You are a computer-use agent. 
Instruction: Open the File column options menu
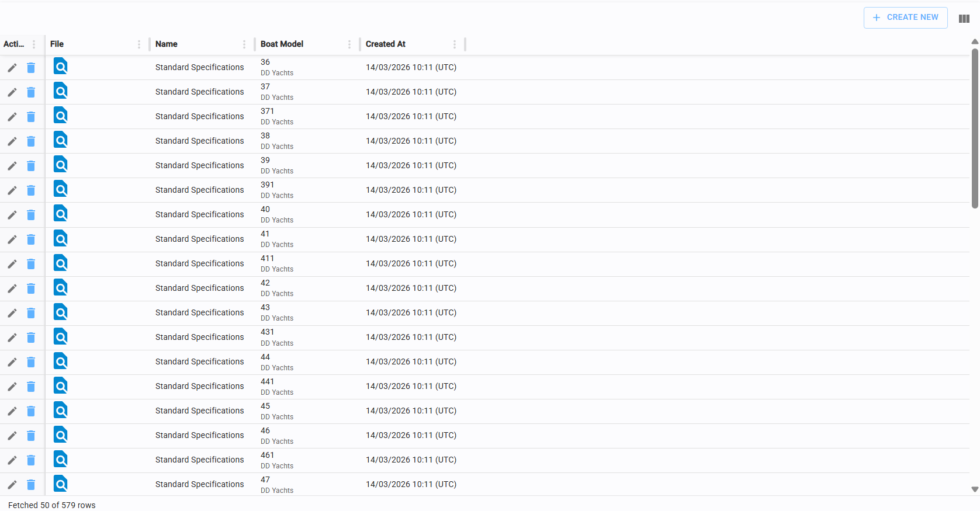coord(139,44)
